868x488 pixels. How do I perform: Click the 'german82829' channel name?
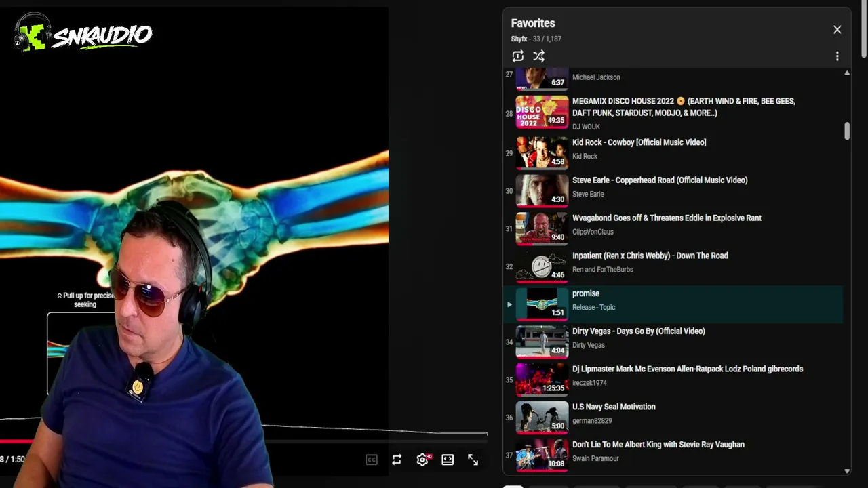click(x=592, y=421)
